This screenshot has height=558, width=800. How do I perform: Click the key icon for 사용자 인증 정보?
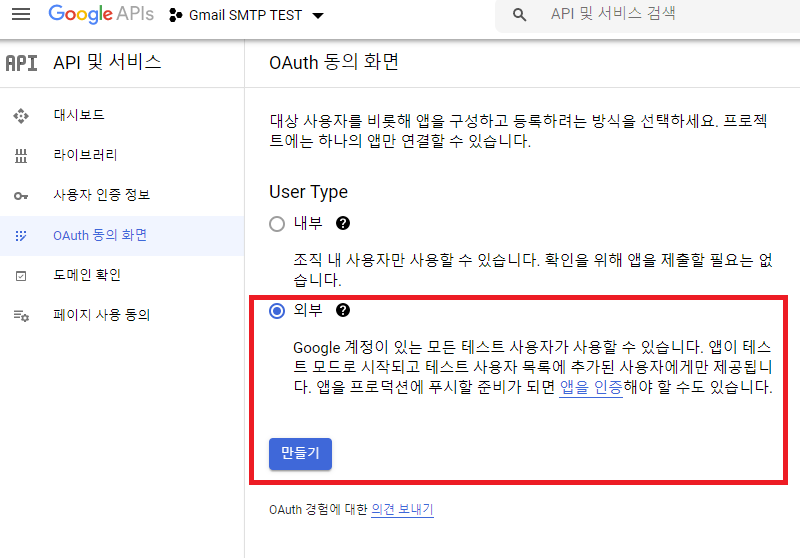(x=21, y=196)
